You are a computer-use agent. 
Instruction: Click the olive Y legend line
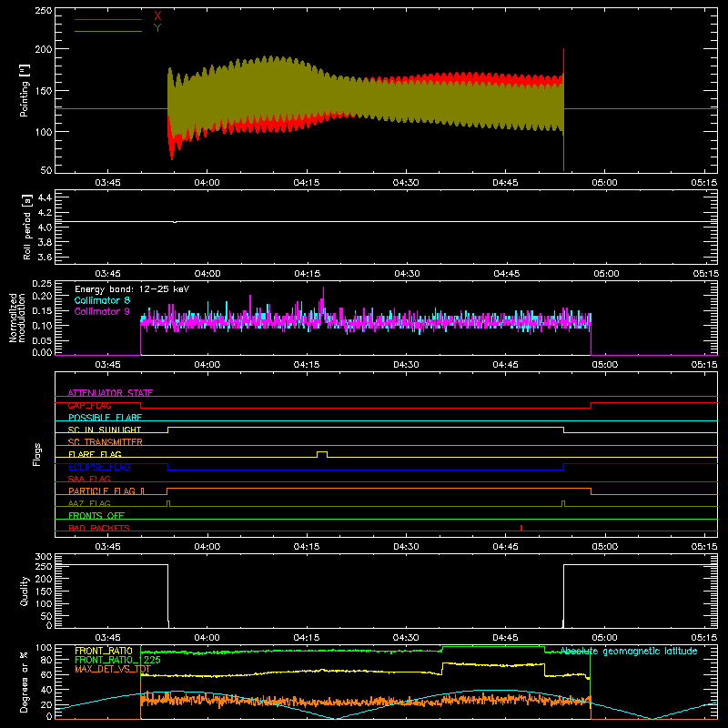[107, 32]
